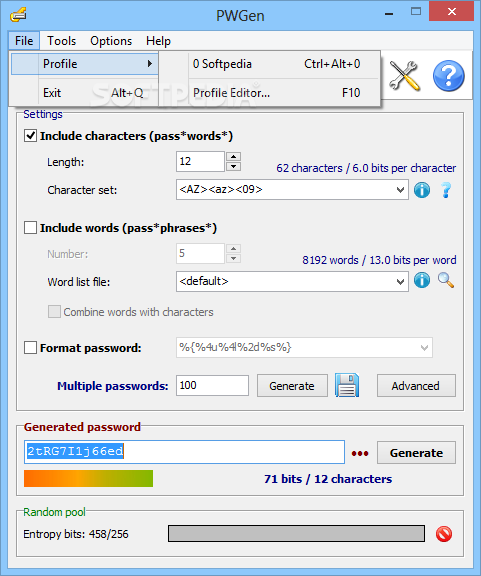Click the Number of words field

point(200,253)
